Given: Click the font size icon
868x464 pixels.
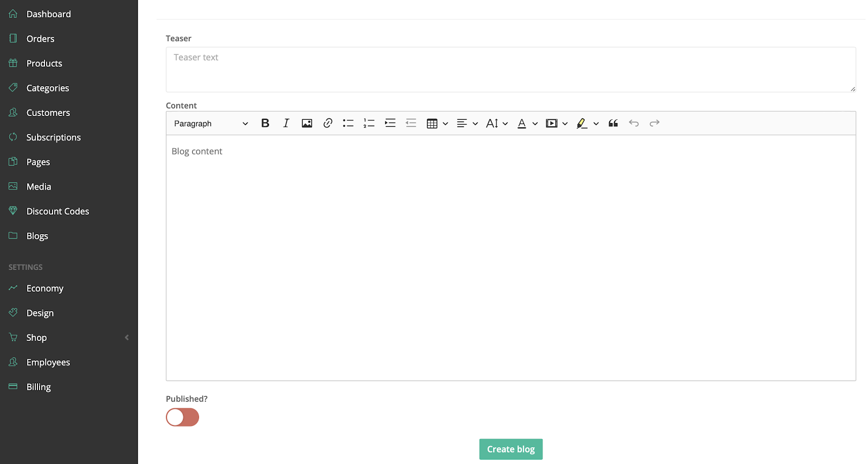Looking at the screenshot, I should point(492,124).
